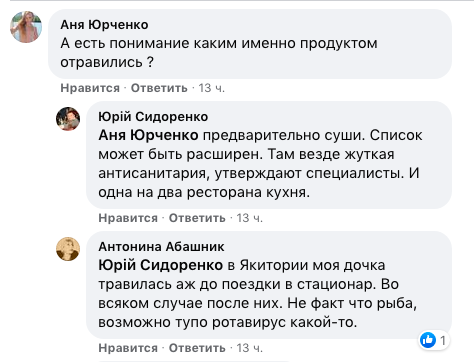Open the timestamp under Антонина Абашник's reply

coord(250,348)
